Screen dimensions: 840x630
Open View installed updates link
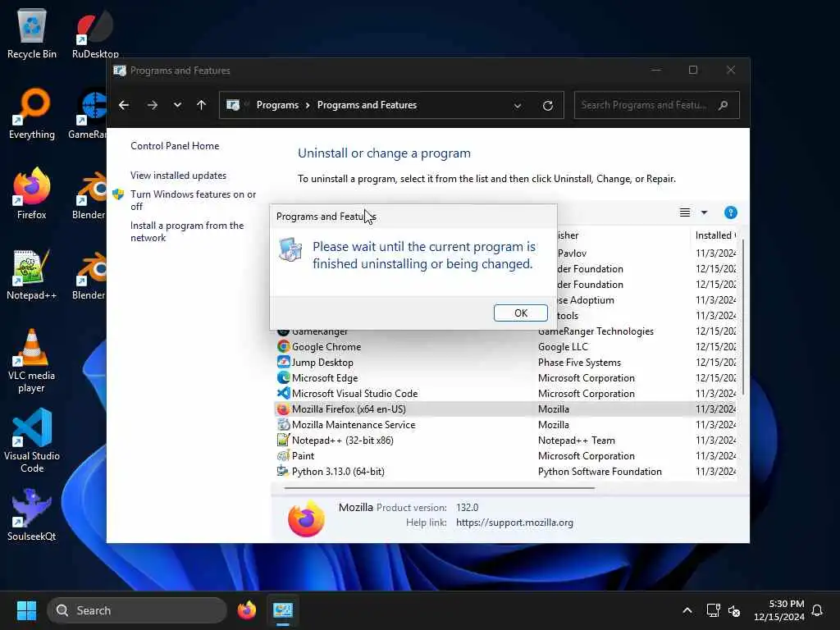tap(178, 176)
